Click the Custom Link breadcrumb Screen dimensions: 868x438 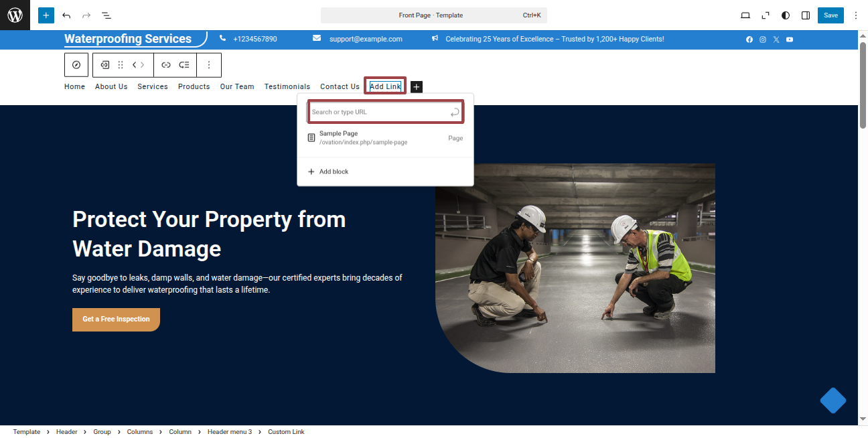[286, 432]
